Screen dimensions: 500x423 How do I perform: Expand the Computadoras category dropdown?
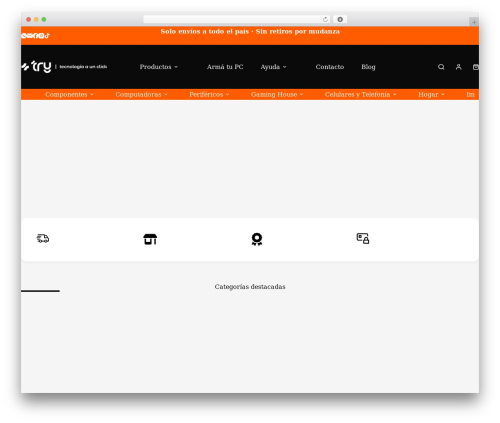point(141,95)
